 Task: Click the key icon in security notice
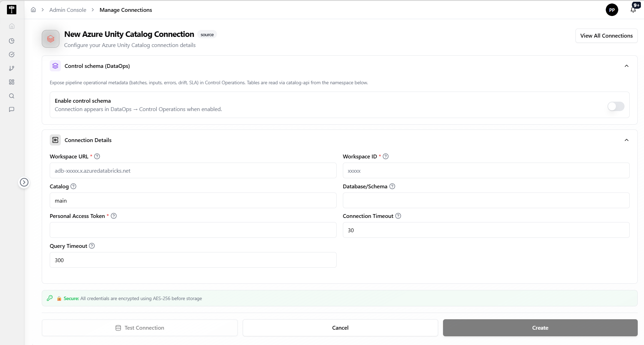pos(50,298)
